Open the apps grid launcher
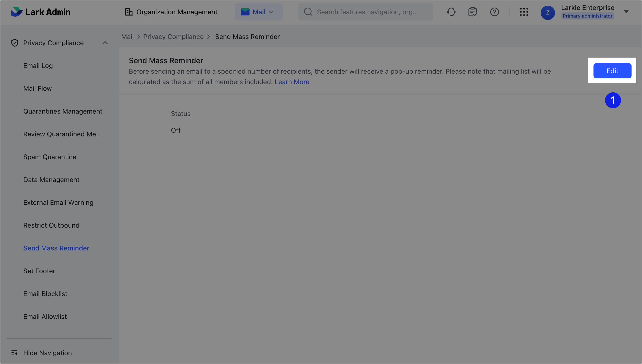The image size is (642, 364). (524, 12)
